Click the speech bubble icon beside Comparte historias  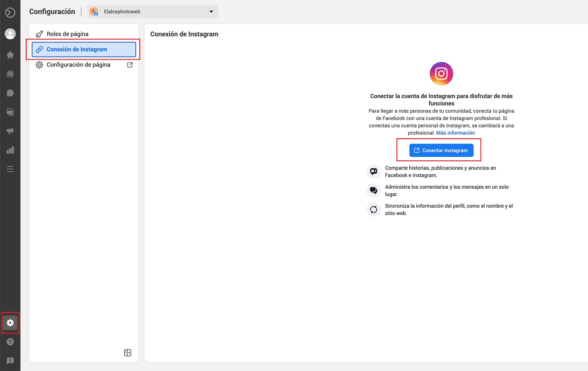(x=374, y=171)
